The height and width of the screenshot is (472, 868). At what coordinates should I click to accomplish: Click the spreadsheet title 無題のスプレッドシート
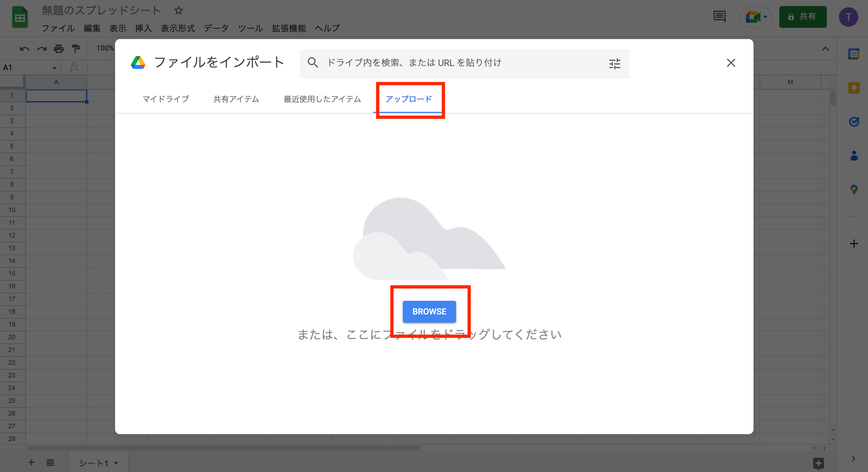101,10
